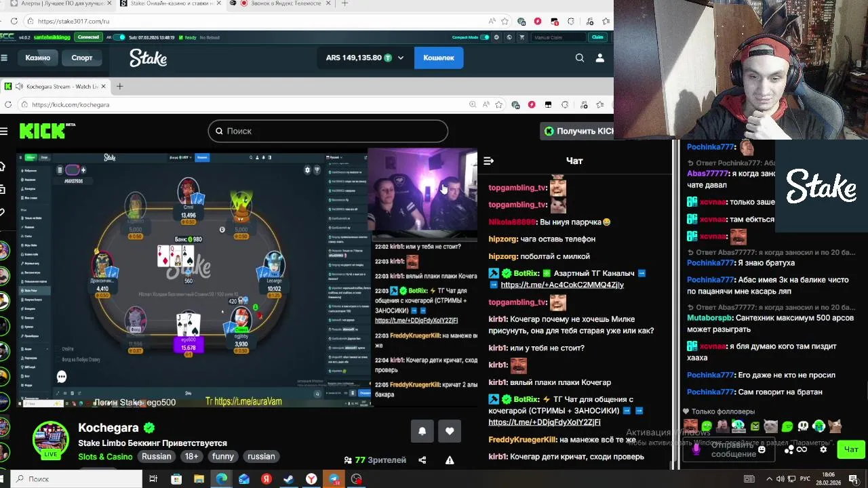Focus the Kick Поиск search field
This screenshot has height=488, width=868.
pos(328,131)
